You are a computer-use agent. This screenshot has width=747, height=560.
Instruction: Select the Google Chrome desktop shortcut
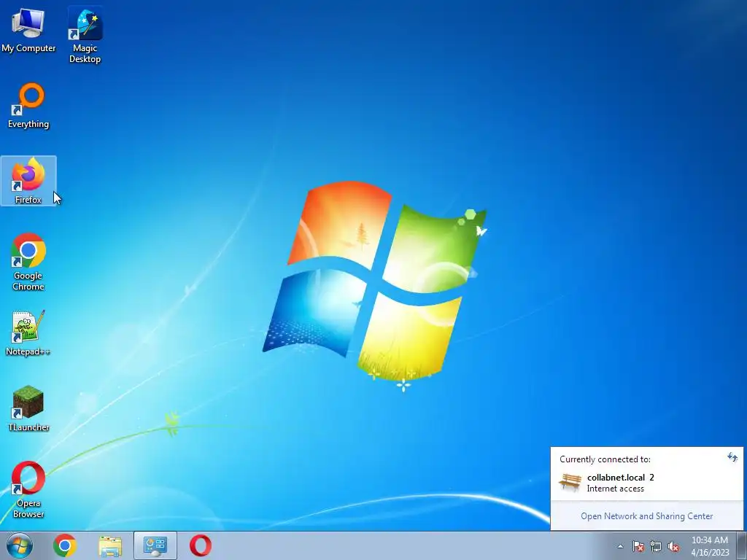coord(28,262)
